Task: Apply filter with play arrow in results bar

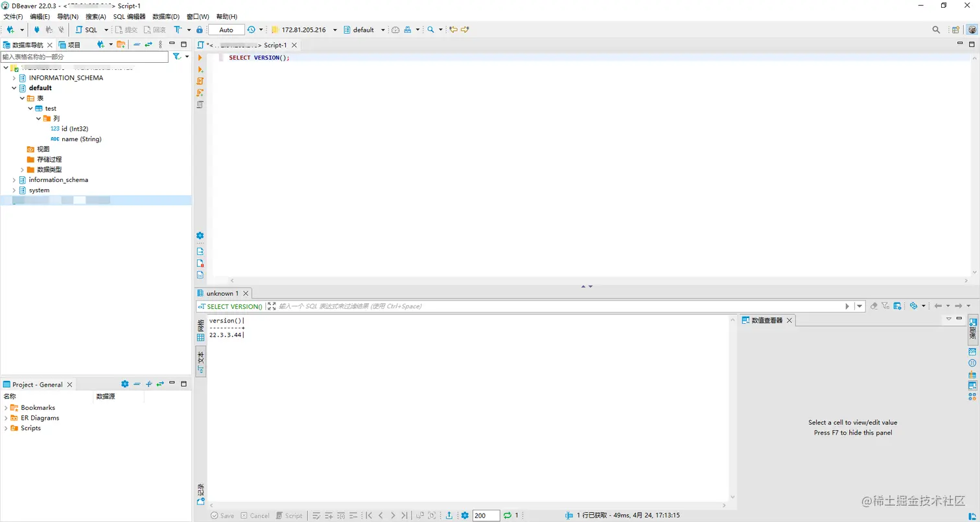Action: (x=847, y=306)
